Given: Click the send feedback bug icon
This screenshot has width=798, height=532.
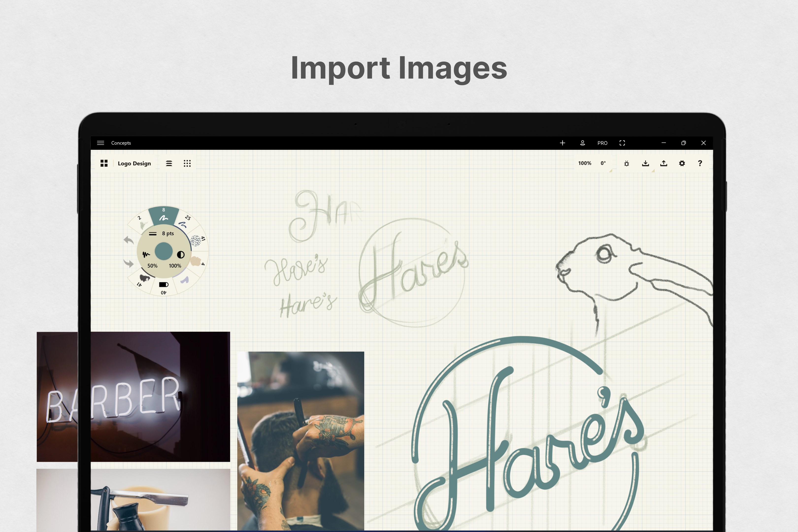Looking at the screenshot, I should (x=626, y=163).
